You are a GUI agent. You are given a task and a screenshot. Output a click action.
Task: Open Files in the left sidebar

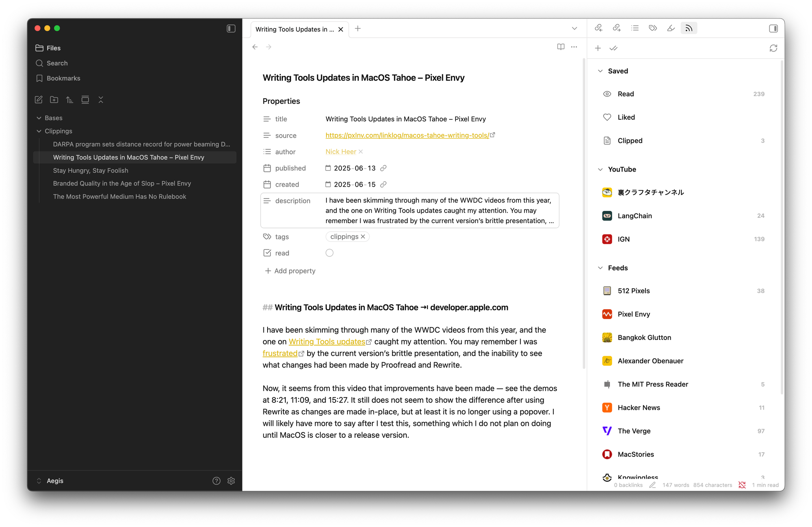(48, 48)
